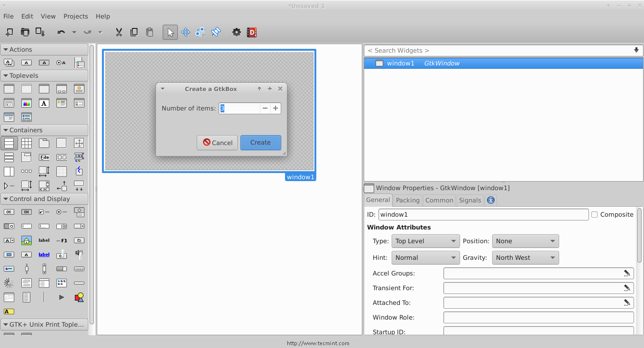Image resolution: width=644 pixels, height=348 pixels.
Task: Open the Type dropdown showing Top Level
Action: click(x=425, y=241)
